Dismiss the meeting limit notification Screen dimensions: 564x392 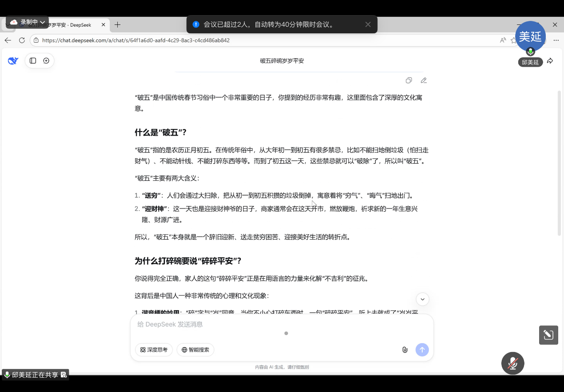coord(368,24)
